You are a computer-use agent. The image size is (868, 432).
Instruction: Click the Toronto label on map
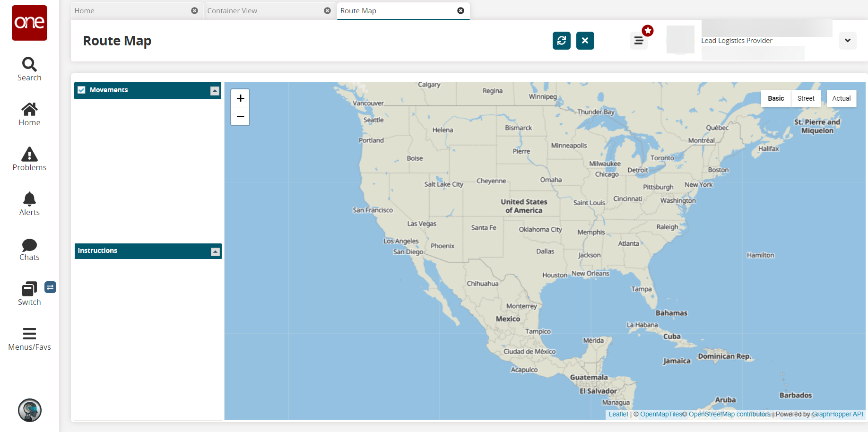pyautogui.click(x=662, y=158)
